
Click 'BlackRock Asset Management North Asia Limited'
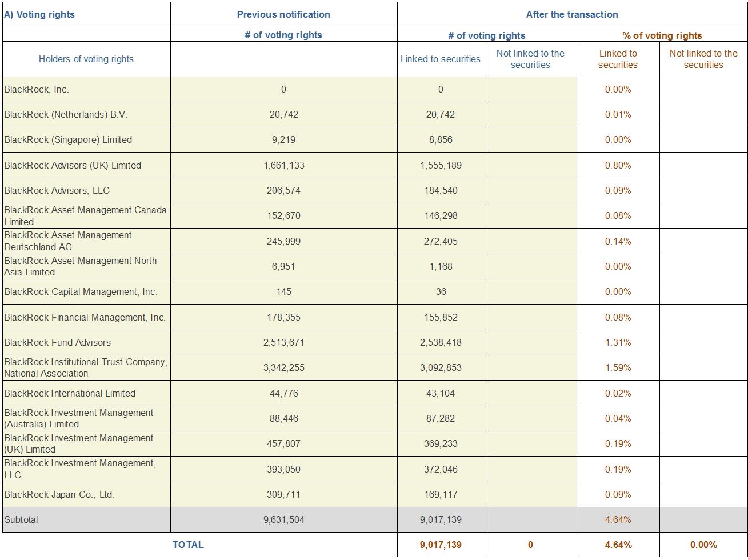81,266
